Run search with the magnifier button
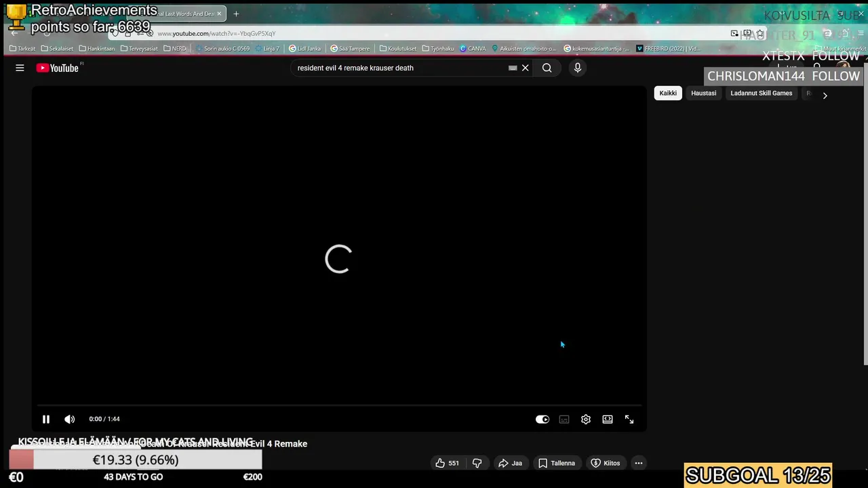868x488 pixels. click(547, 68)
